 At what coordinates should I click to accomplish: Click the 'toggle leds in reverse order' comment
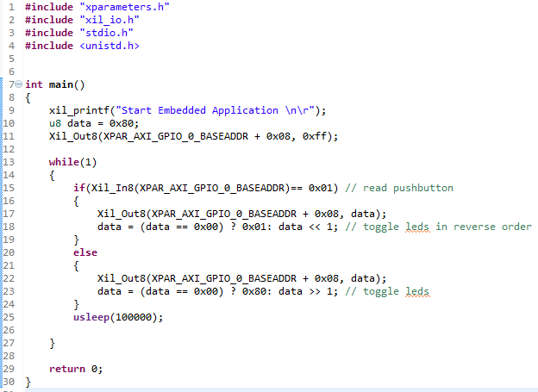tap(447, 227)
